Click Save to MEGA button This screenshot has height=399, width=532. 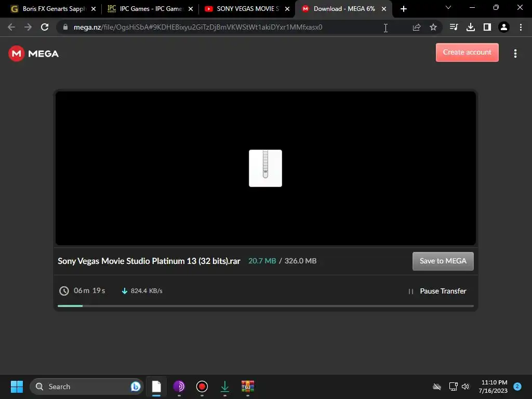(x=443, y=261)
